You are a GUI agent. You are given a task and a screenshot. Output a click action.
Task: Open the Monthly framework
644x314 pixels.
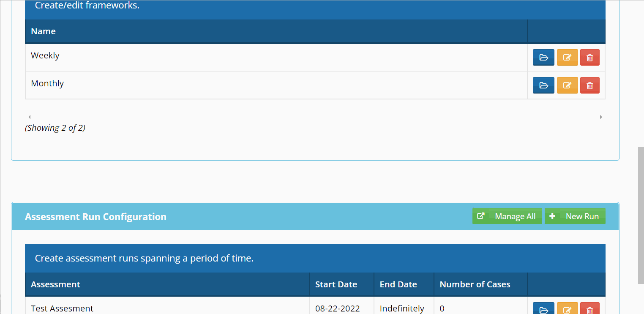click(x=543, y=85)
